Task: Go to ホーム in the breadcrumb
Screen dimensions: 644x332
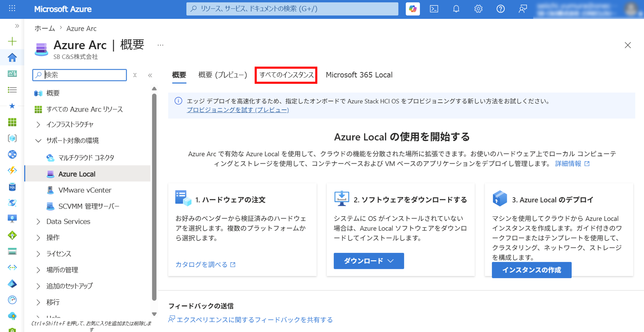Action: tap(45, 28)
